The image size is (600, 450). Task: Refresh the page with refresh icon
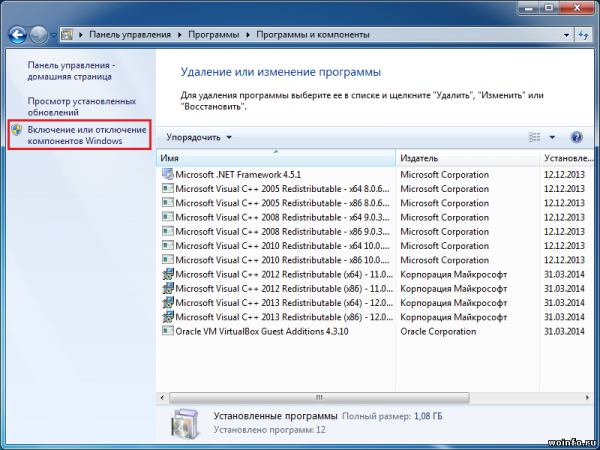coord(583,35)
